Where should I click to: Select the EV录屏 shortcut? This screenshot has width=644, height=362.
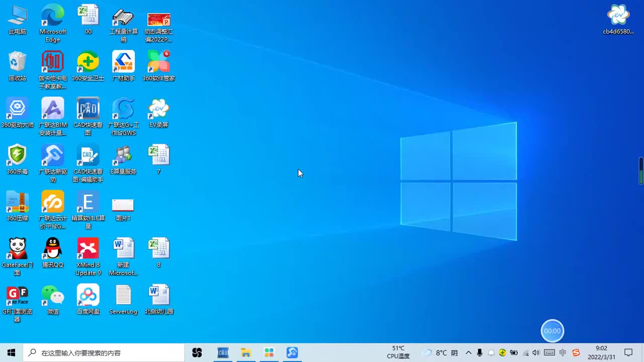(x=158, y=113)
